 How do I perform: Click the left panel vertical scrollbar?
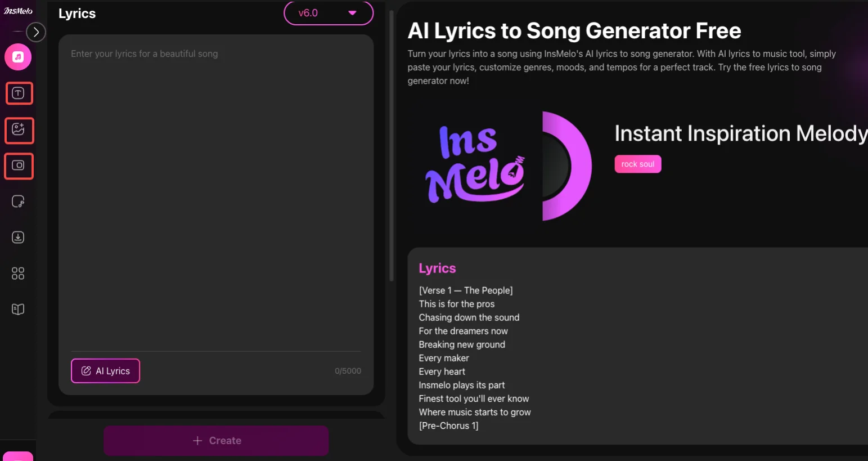(392, 146)
